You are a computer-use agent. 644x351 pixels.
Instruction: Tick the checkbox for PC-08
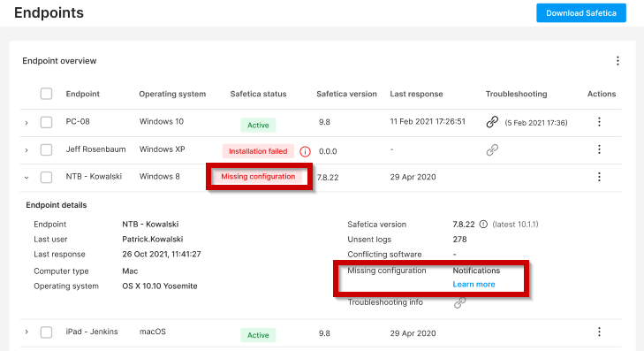(47, 122)
